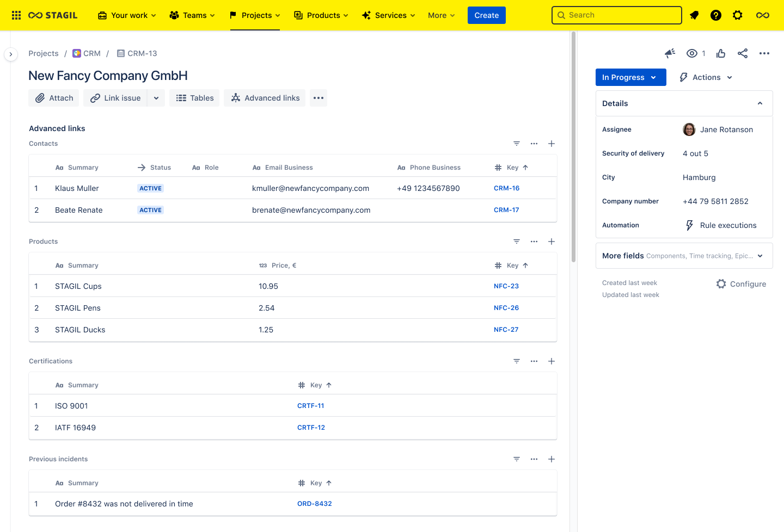Image resolution: width=784 pixels, height=532 pixels.
Task: Open issue CRM-17
Action: [x=506, y=210]
